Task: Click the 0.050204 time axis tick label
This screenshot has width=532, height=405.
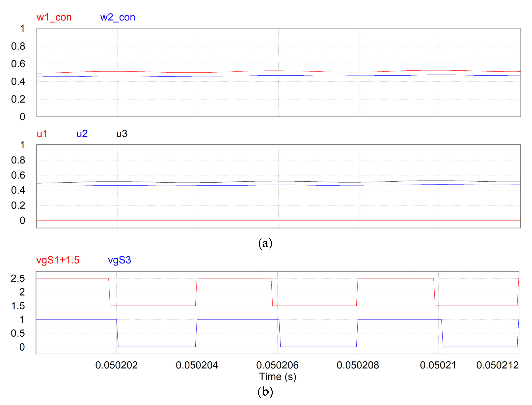Action: tap(197, 365)
